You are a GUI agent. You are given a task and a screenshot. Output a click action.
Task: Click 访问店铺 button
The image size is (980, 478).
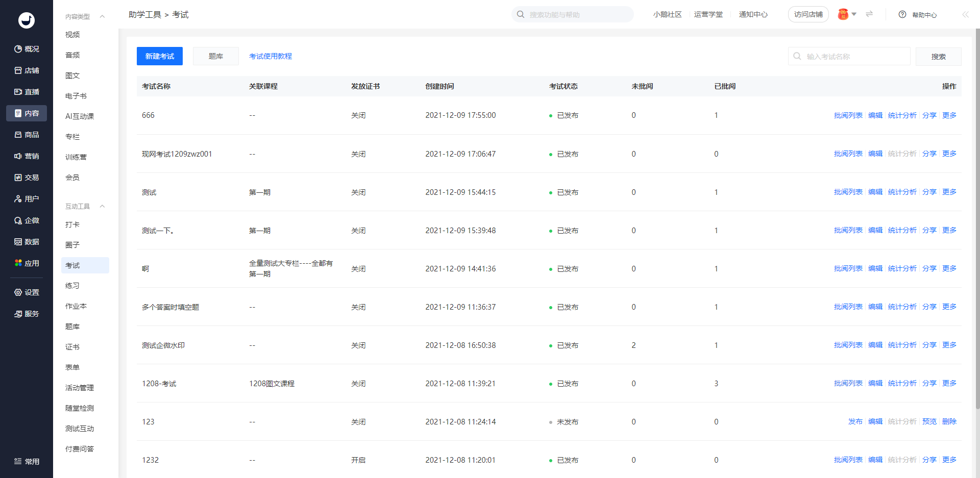(x=808, y=14)
